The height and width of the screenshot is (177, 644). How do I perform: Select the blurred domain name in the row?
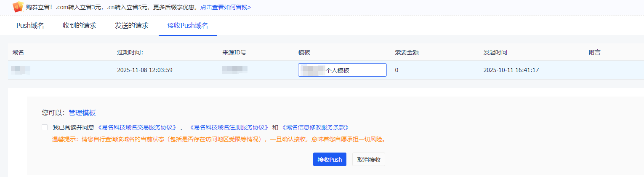21,70
